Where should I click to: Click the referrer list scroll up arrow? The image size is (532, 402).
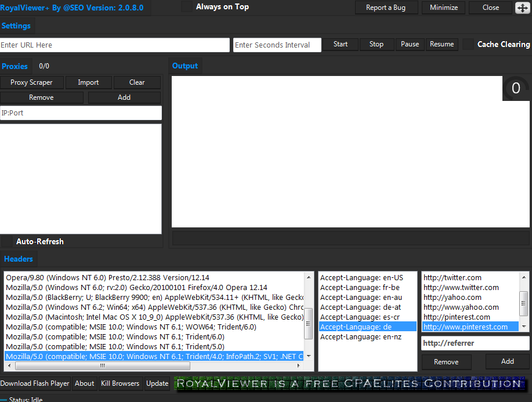(524, 277)
